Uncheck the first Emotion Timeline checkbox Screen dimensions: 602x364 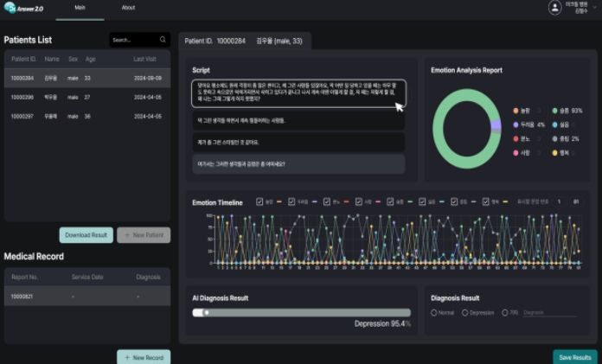click(260, 202)
